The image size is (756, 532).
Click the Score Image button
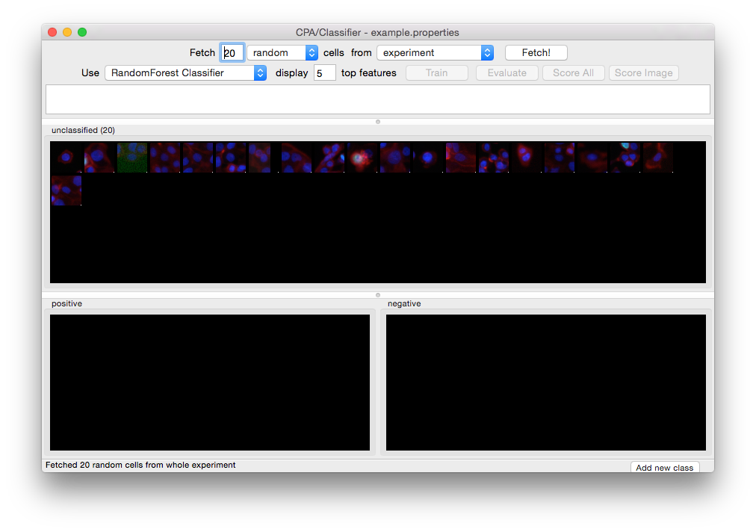coord(644,73)
